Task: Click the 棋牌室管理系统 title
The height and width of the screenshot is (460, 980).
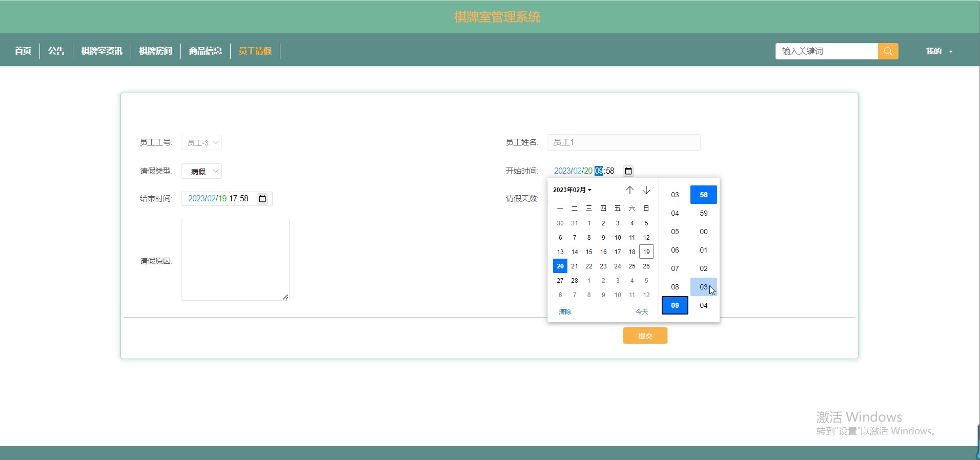Action: [x=497, y=17]
